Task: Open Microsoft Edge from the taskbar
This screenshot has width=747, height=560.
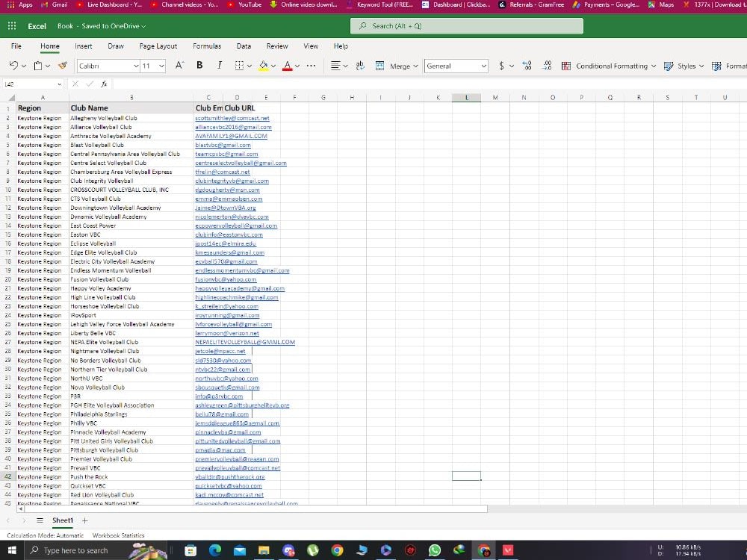Action: [215, 550]
